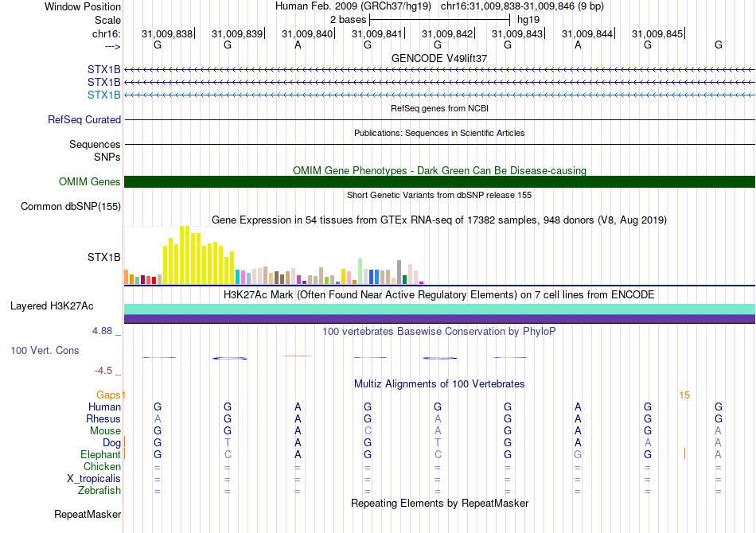Image resolution: width=756 pixels, height=533 pixels.
Task: Click the black STX1B label beside GTEx chart
Action: (x=103, y=257)
